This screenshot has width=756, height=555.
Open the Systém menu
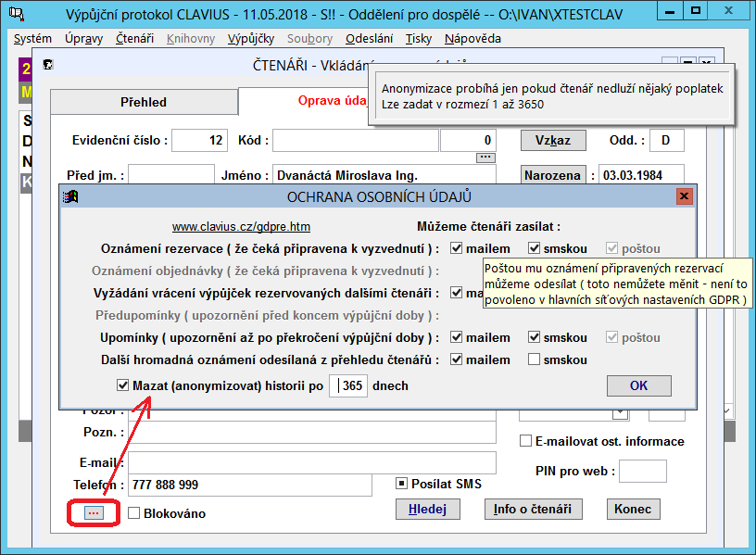pyautogui.click(x=32, y=39)
